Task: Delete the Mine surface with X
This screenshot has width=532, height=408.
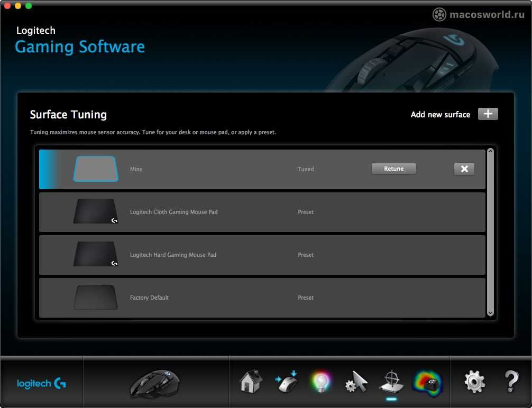Action: (464, 169)
